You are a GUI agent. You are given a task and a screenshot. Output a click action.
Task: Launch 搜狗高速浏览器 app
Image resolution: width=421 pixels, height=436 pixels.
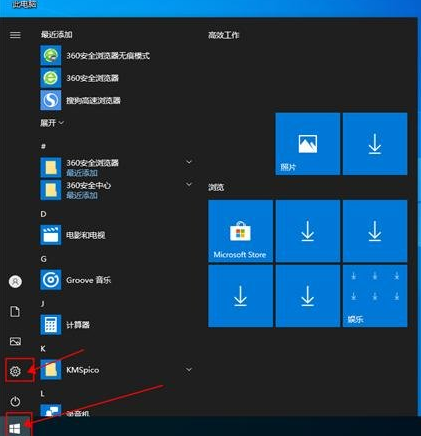point(80,100)
